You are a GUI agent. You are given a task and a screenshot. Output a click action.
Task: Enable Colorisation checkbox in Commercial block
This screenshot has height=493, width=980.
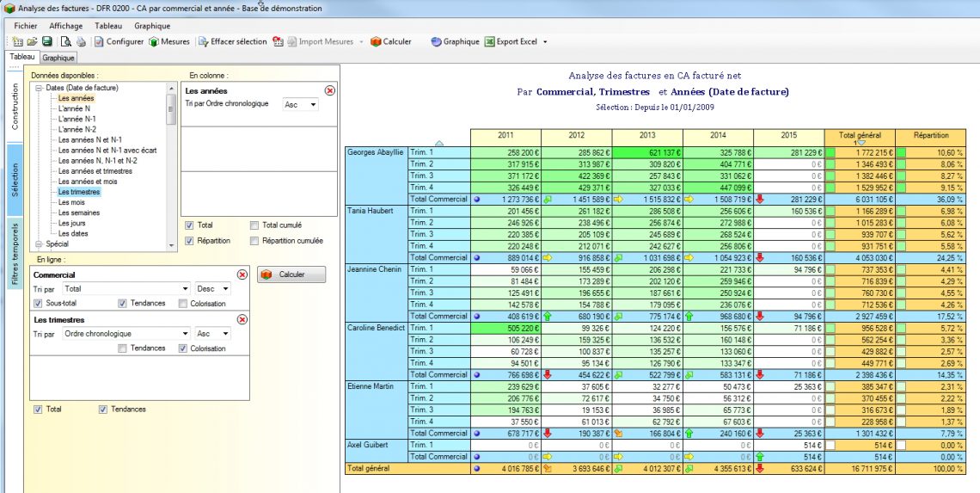pyautogui.click(x=182, y=304)
